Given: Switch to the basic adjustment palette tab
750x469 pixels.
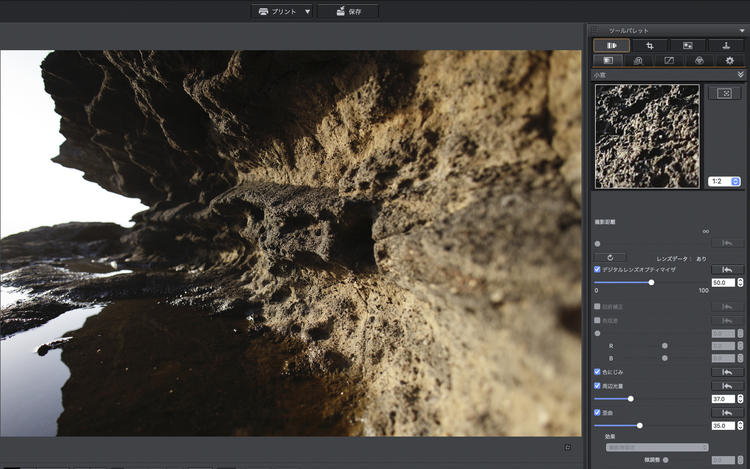Looking at the screenshot, I should [607, 61].
